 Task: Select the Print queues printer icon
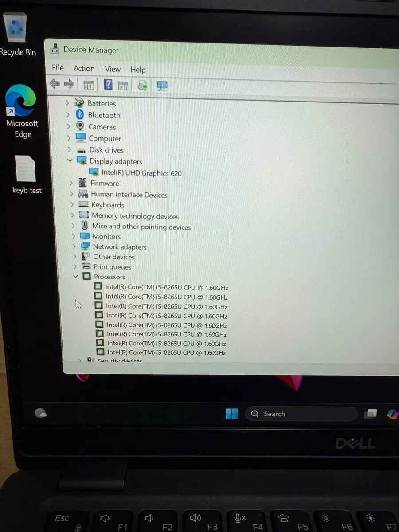[86, 266]
